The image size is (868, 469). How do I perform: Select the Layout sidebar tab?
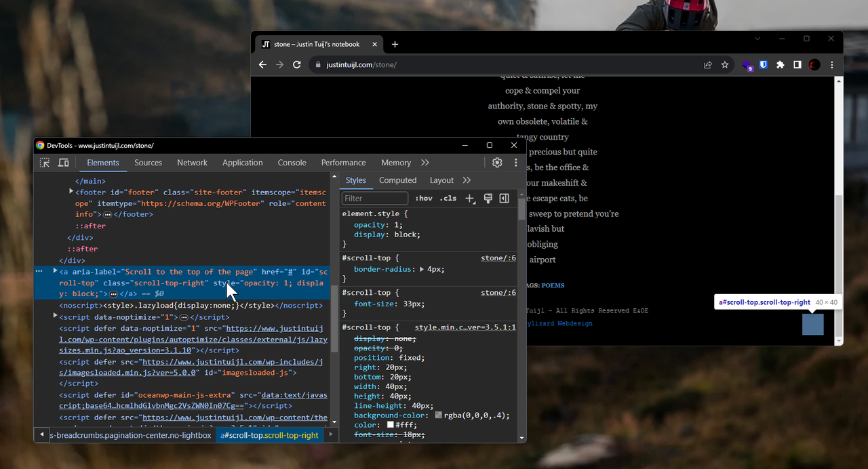pyautogui.click(x=441, y=180)
